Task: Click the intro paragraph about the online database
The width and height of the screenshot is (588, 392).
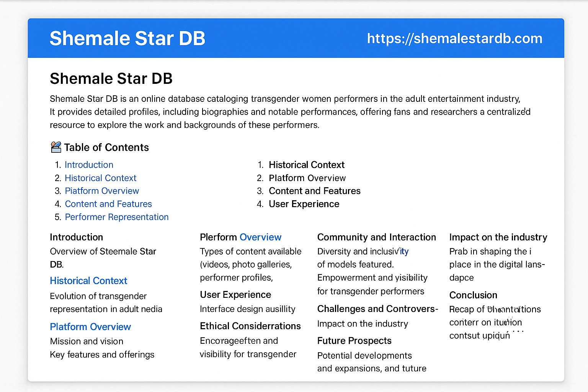Action: [x=290, y=112]
